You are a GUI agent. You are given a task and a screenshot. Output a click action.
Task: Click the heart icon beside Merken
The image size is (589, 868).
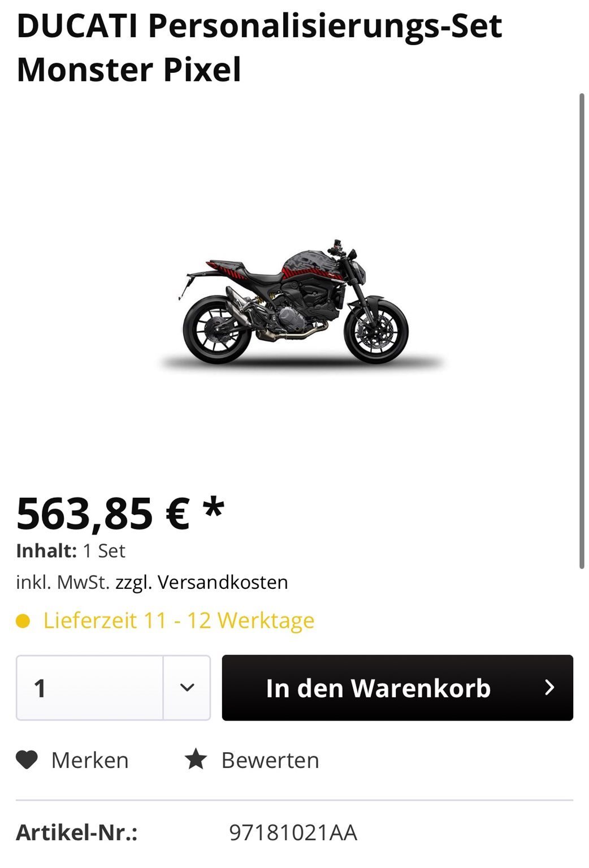point(27,760)
